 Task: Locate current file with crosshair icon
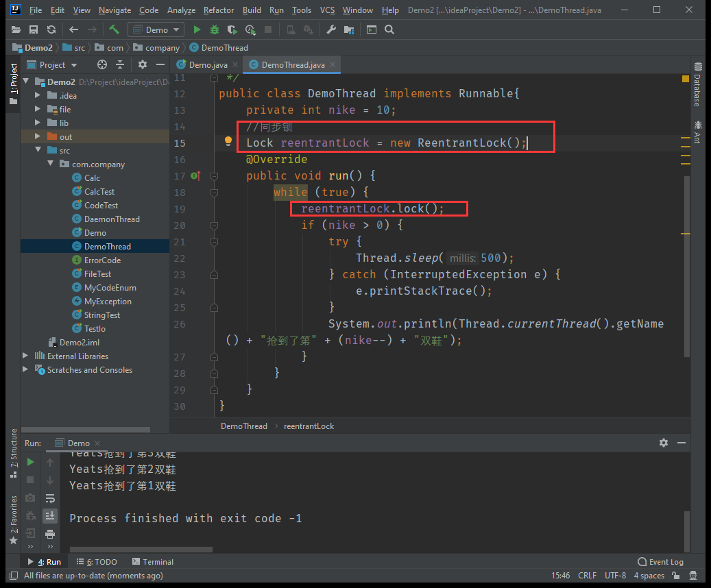point(102,65)
